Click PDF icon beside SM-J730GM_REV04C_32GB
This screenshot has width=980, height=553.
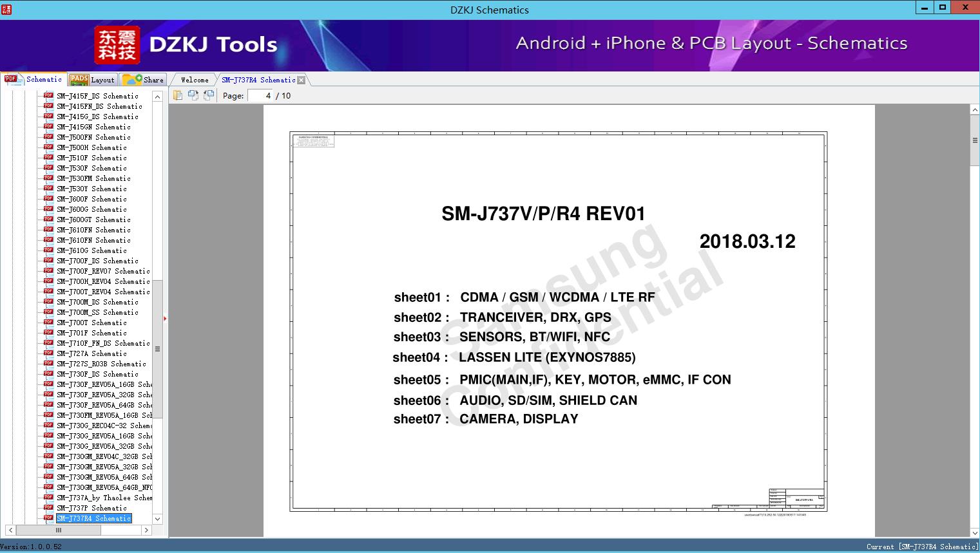click(x=48, y=456)
